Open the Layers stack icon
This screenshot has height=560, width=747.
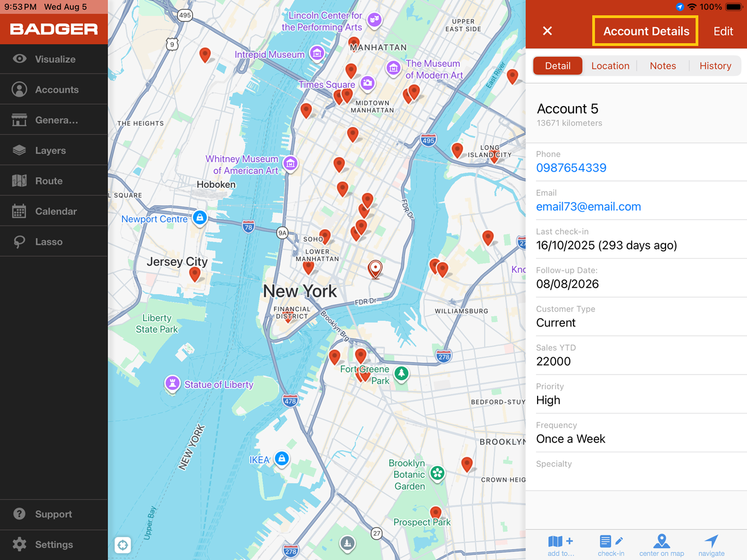click(20, 150)
